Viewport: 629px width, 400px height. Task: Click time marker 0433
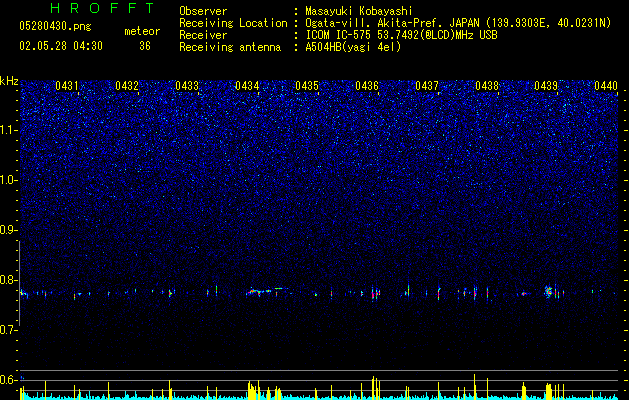pyautogui.click(x=187, y=85)
